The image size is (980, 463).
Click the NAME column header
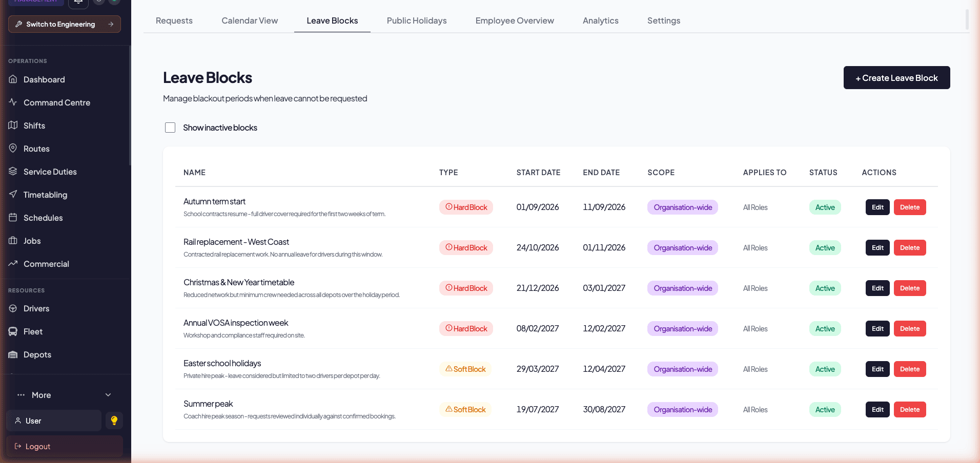[x=194, y=173]
